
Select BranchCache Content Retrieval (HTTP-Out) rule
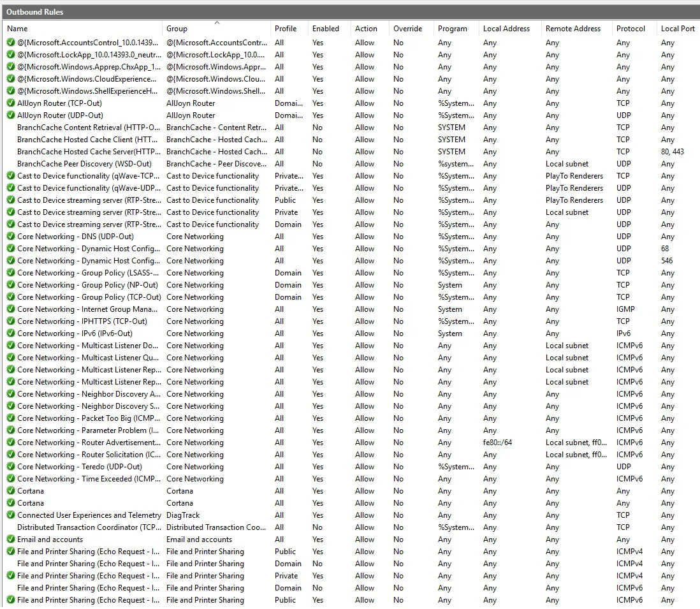pyautogui.click(x=350, y=128)
